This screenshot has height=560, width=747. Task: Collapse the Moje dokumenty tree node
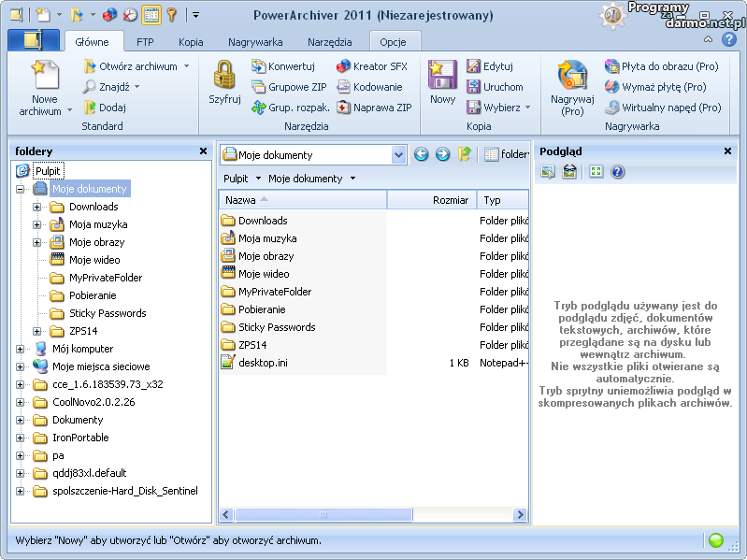click(x=21, y=189)
